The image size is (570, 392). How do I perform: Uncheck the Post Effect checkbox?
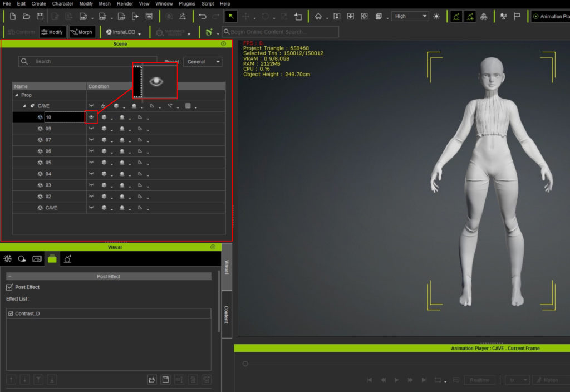click(9, 287)
